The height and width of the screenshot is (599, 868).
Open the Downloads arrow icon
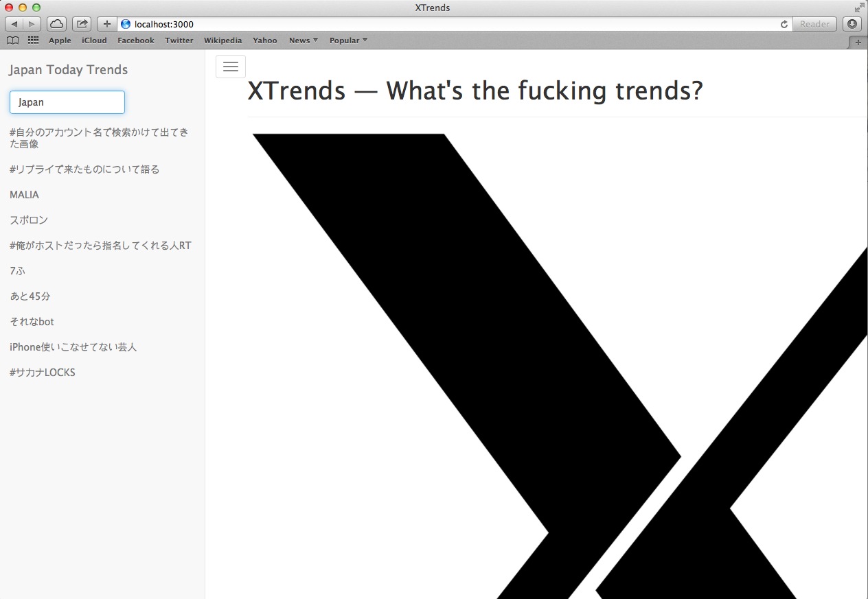(852, 24)
